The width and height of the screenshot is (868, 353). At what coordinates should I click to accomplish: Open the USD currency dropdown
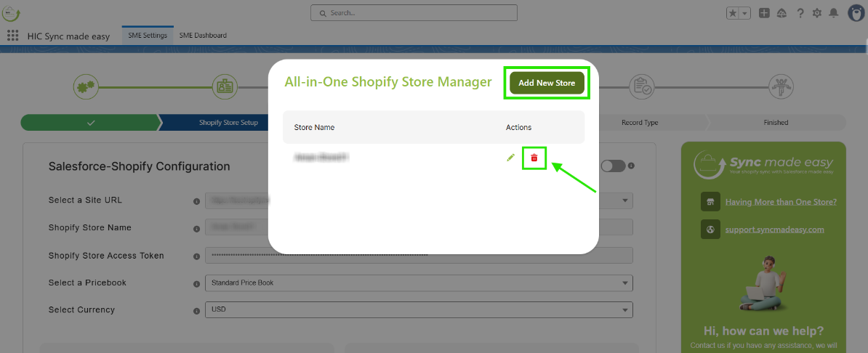pos(419,310)
